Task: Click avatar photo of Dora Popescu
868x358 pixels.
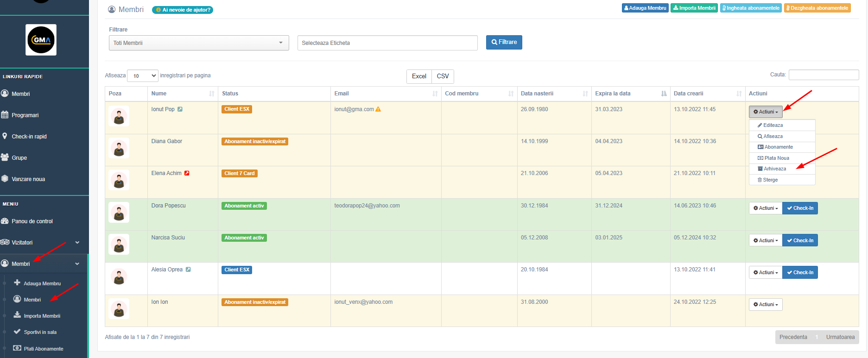Action: click(119, 213)
